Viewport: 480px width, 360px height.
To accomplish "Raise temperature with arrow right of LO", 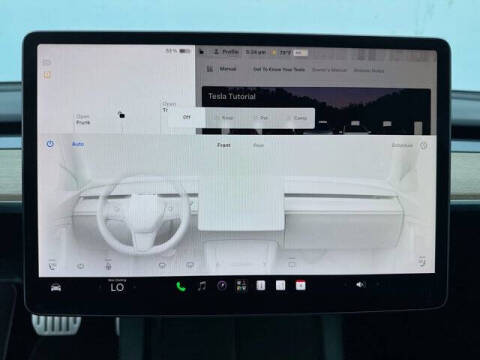I will tap(135, 287).
